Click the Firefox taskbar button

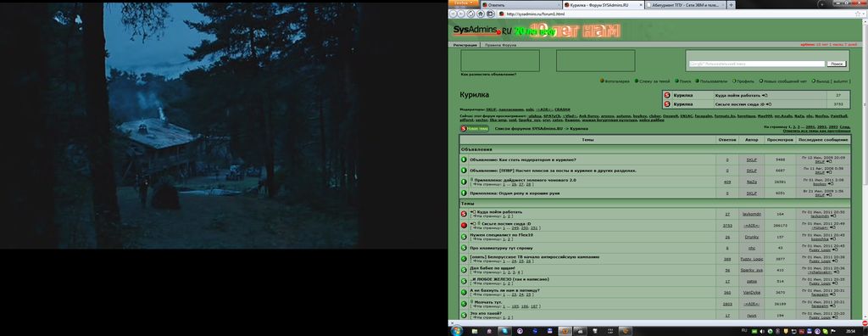[565, 331]
